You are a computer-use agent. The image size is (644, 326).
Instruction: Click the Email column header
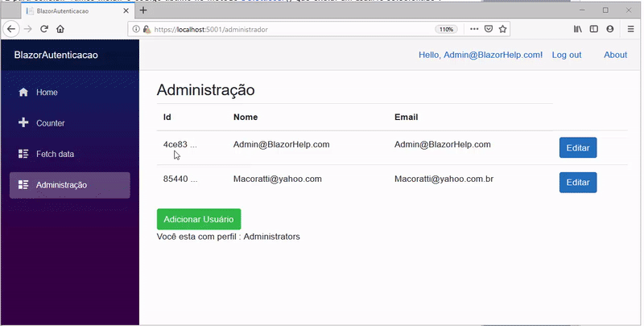click(x=407, y=117)
